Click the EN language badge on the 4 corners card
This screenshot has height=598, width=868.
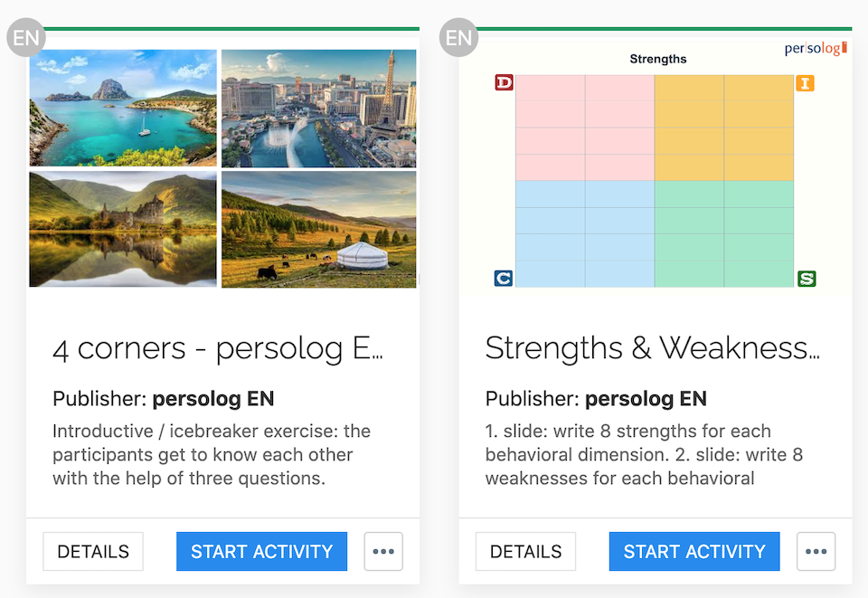tap(26, 38)
